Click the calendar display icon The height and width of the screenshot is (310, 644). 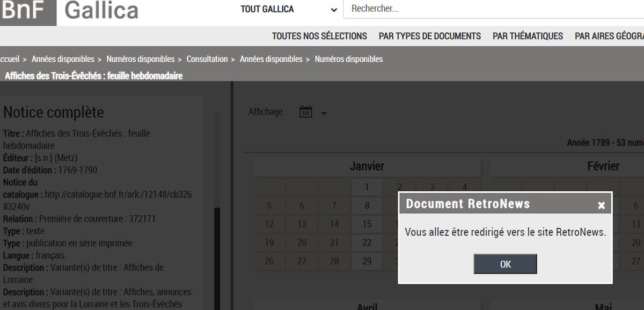pos(306,112)
